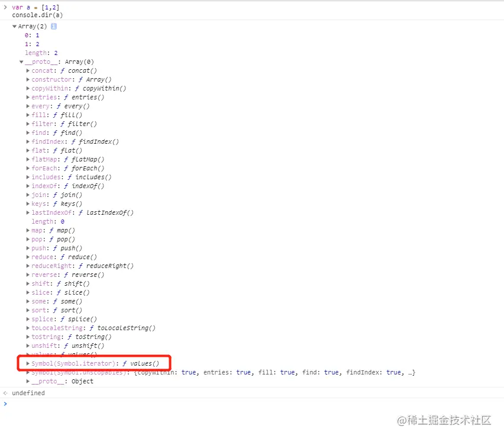Expand the shift: f shift() entry
This screenshot has width=504, height=439.
click(x=28, y=284)
